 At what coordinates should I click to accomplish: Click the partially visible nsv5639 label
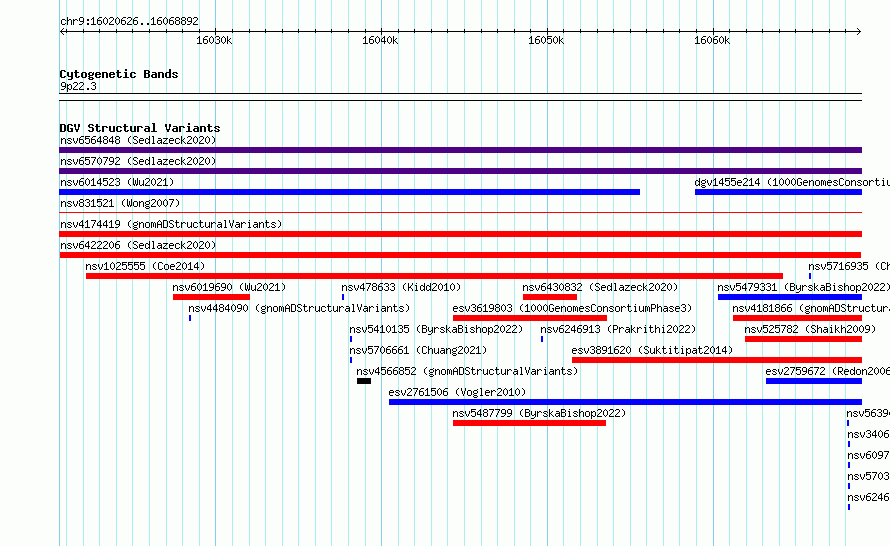click(868, 413)
